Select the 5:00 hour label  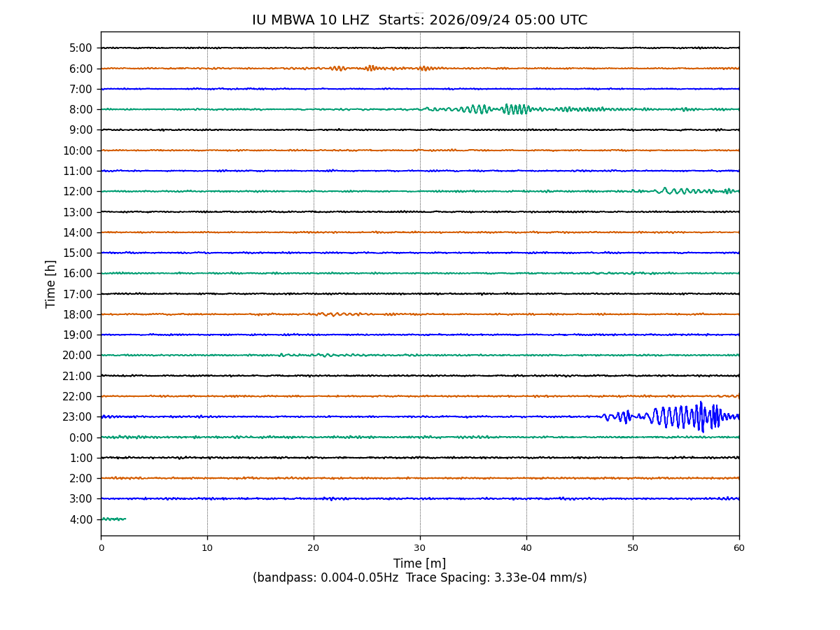click(81, 48)
